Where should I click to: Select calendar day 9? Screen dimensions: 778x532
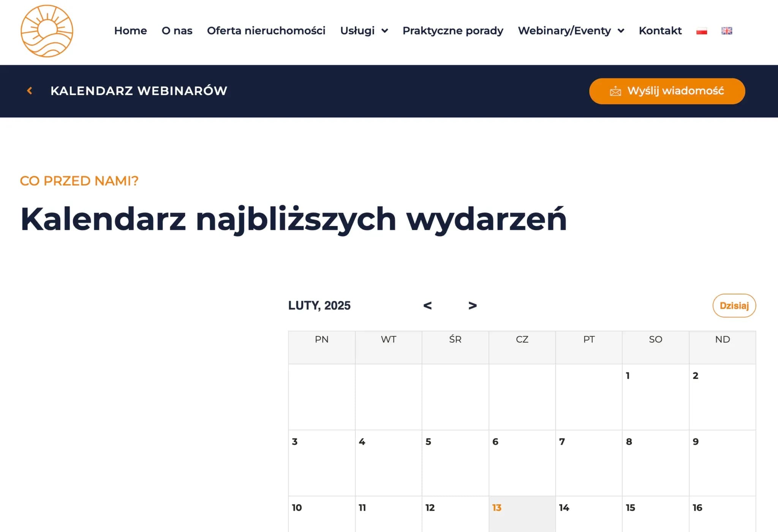click(x=722, y=463)
